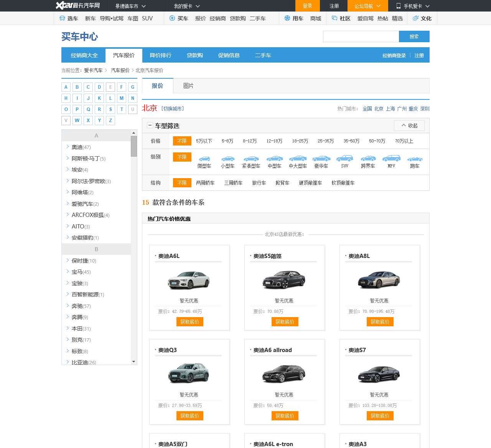Click the 奥迪S7 car thumbnail

(x=379, y=374)
